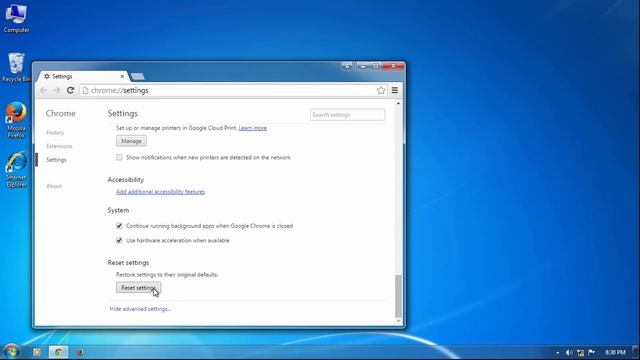The image size is (640, 360).
Task: Switch to the Settings browser tab
Action: [x=83, y=76]
